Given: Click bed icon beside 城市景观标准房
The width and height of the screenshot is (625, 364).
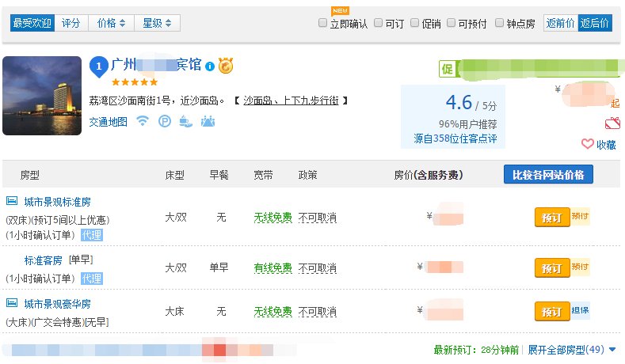Looking at the screenshot, I should pyautogui.click(x=12, y=201).
